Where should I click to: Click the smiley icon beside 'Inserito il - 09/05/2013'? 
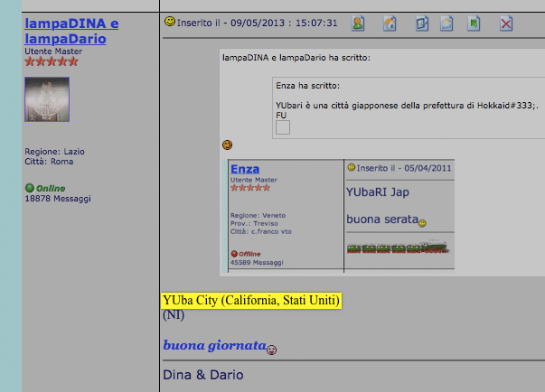click(170, 22)
